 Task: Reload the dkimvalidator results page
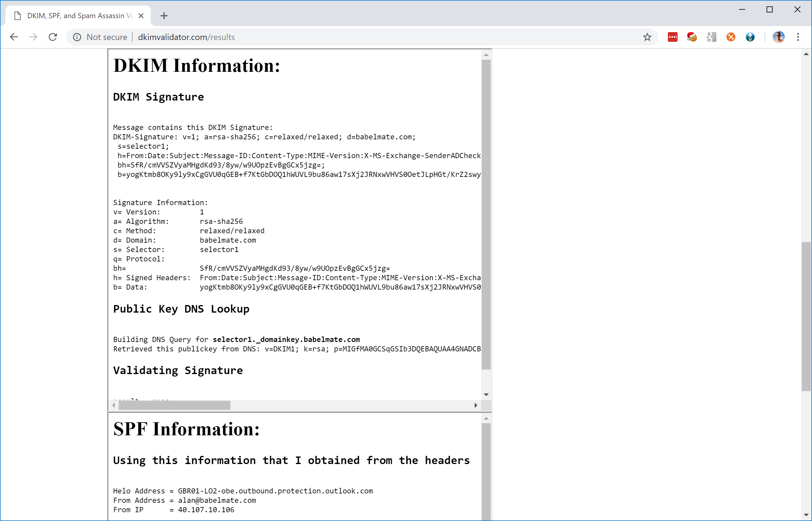(53, 37)
